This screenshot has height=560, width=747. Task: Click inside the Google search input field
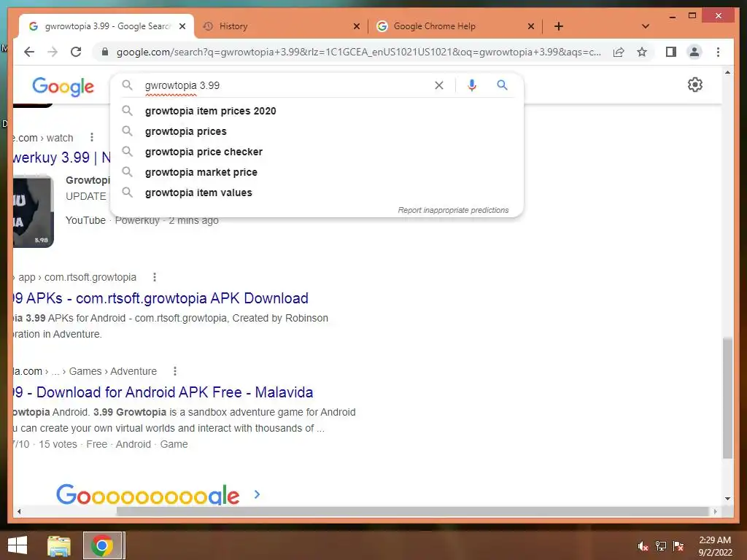pyautogui.click(x=286, y=85)
